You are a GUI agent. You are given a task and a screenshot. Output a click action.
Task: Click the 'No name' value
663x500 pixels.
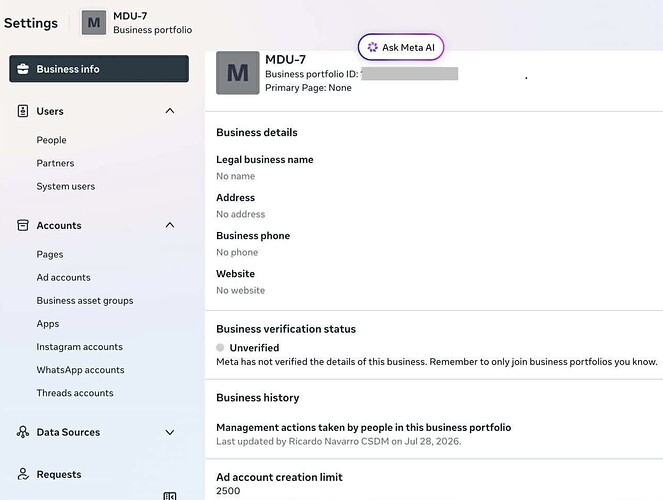pyautogui.click(x=236, y=176)
